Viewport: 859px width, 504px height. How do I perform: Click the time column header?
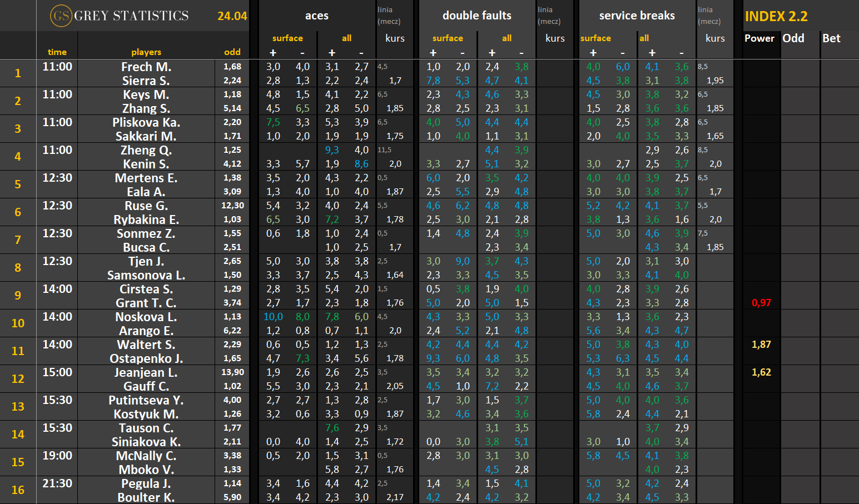pos(57,52)
